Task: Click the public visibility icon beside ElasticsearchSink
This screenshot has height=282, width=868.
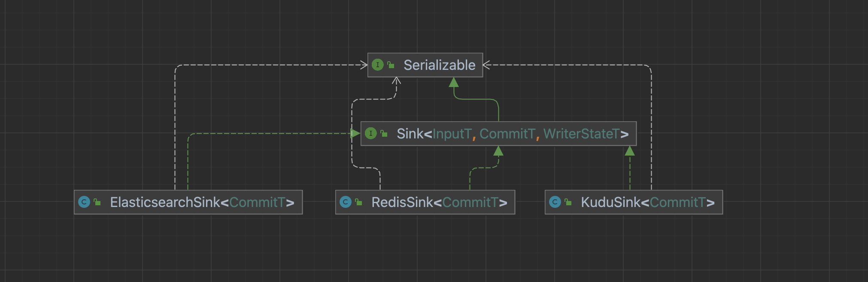Action: pos(97,202)
